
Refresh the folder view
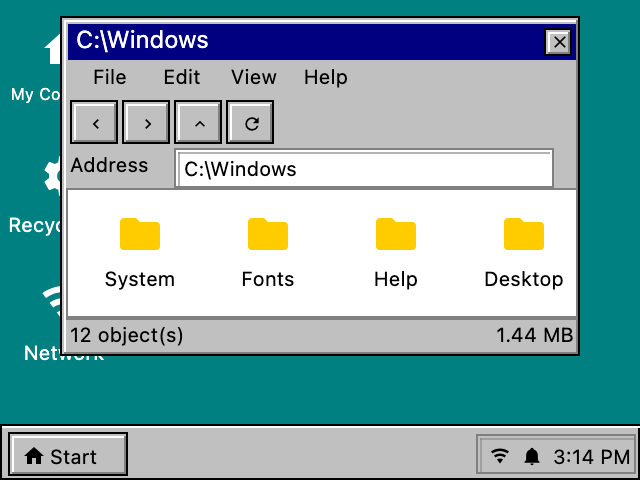(250, 122)
